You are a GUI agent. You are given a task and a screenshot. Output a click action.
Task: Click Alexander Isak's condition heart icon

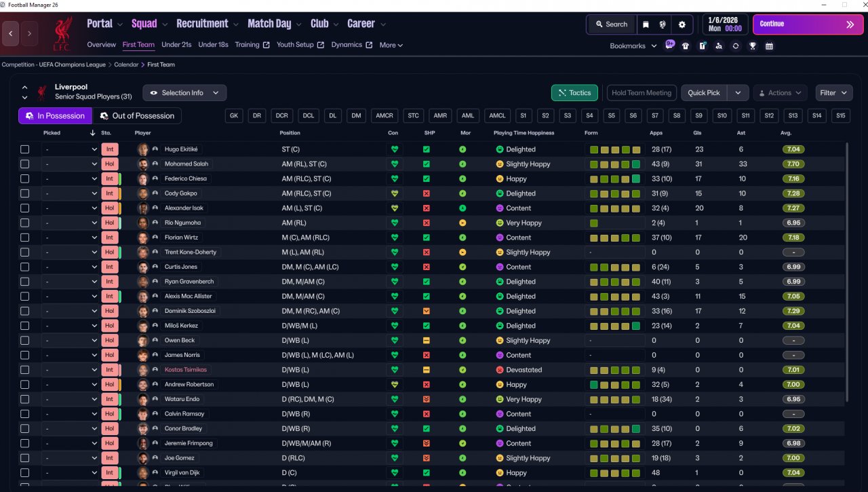[395, 208]
